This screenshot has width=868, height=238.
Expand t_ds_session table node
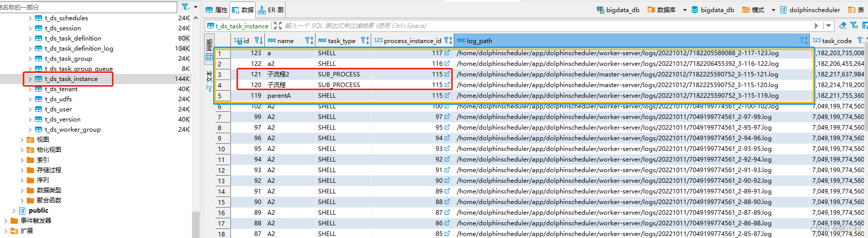click(30, 28)
